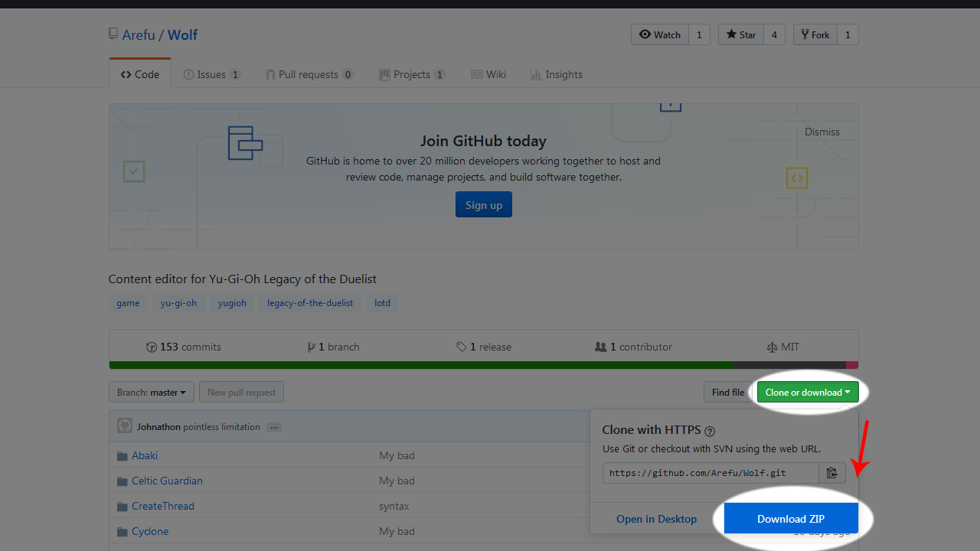Select the lotd topic tag
Image resolution: width=980 pixels, height=551 pixels.
pyautogui.click(x=382, y=303)
